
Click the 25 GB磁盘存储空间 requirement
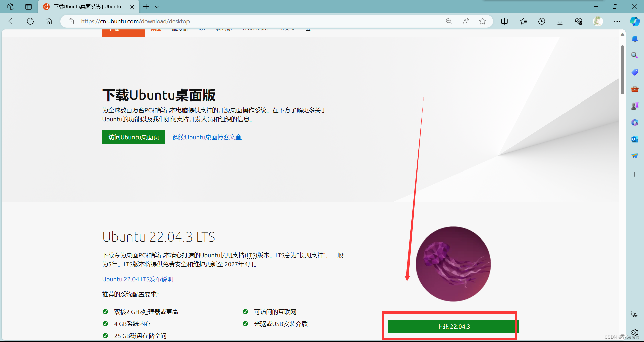140,336
